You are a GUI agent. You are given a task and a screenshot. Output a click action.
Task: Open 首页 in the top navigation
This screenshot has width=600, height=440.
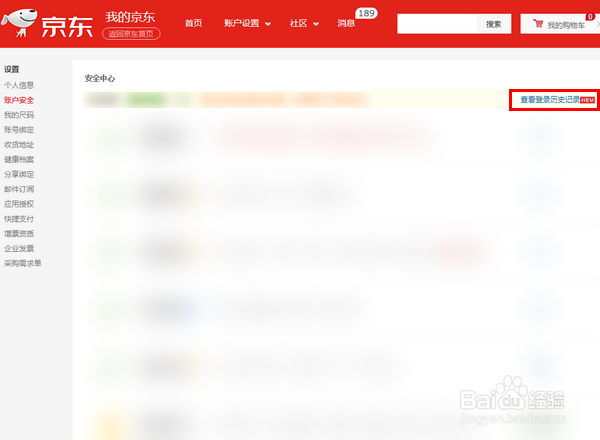pos(194,23)
